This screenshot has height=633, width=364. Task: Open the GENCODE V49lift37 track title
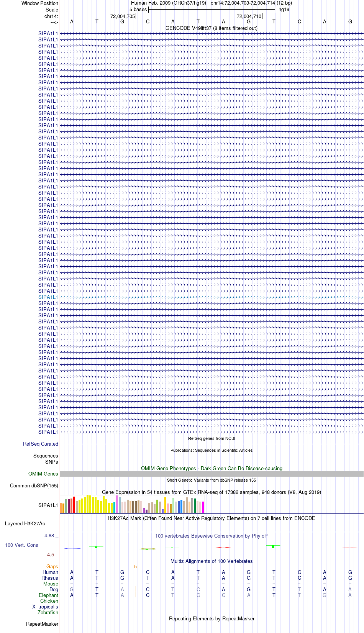[x=212, y=28]
